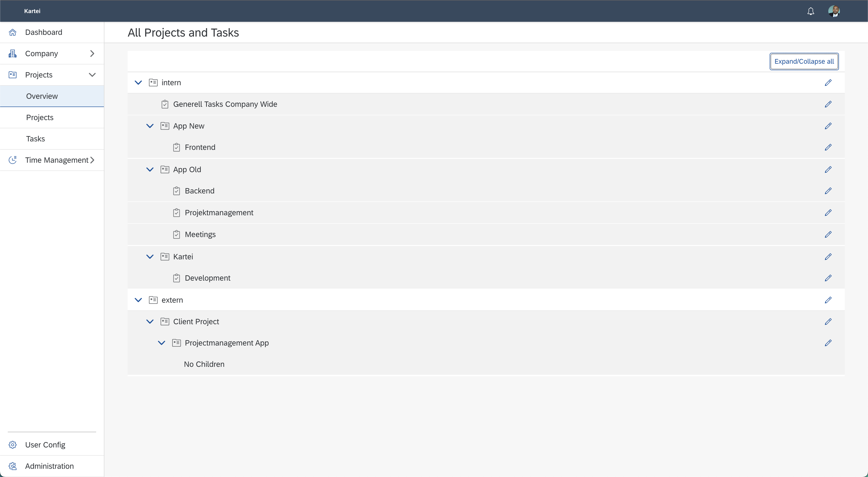
Task: Open the Dashboard menu item
Action: pyautogui.click(x=52, y=32)
